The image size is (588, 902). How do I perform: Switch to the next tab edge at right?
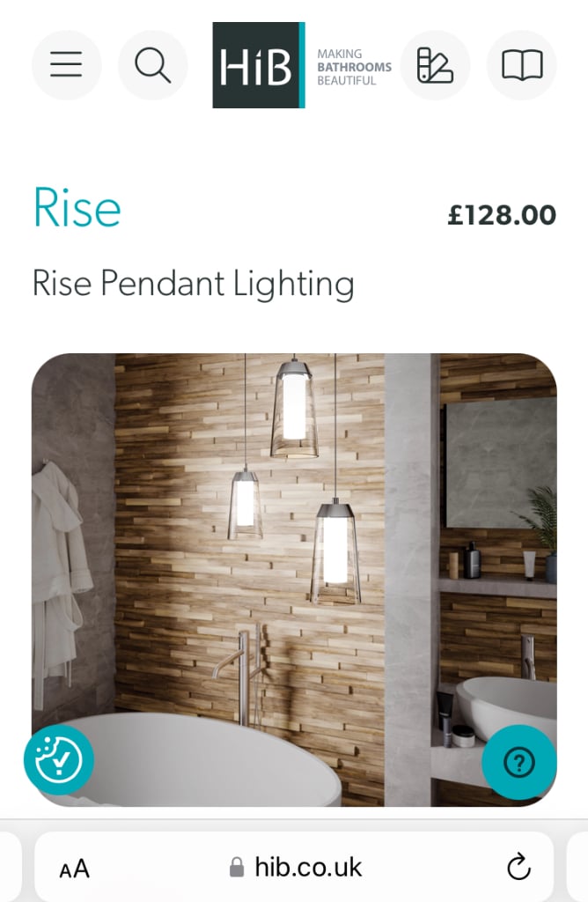click(577, 867)
